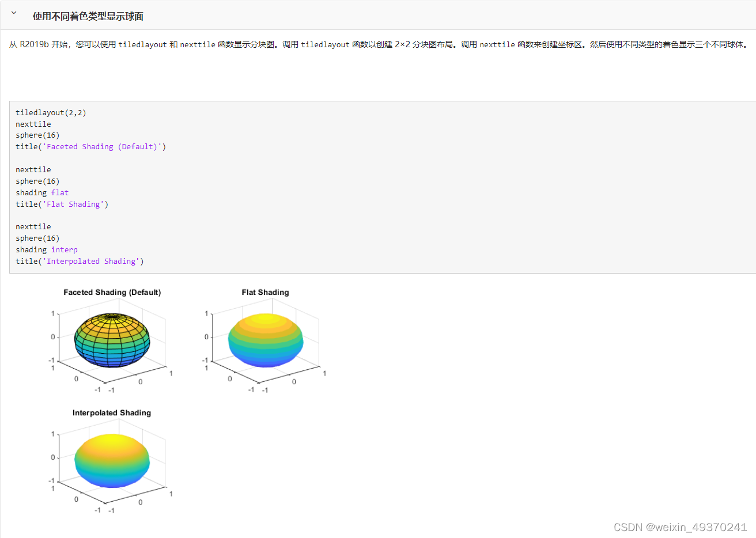Click the shading interp statement

coord(47,249)
